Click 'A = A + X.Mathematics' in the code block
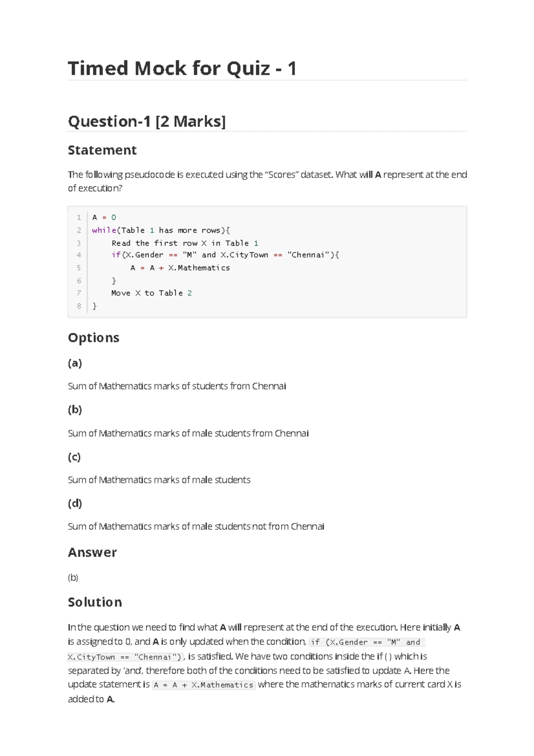534x756 pixels. (x=180, y=268)
